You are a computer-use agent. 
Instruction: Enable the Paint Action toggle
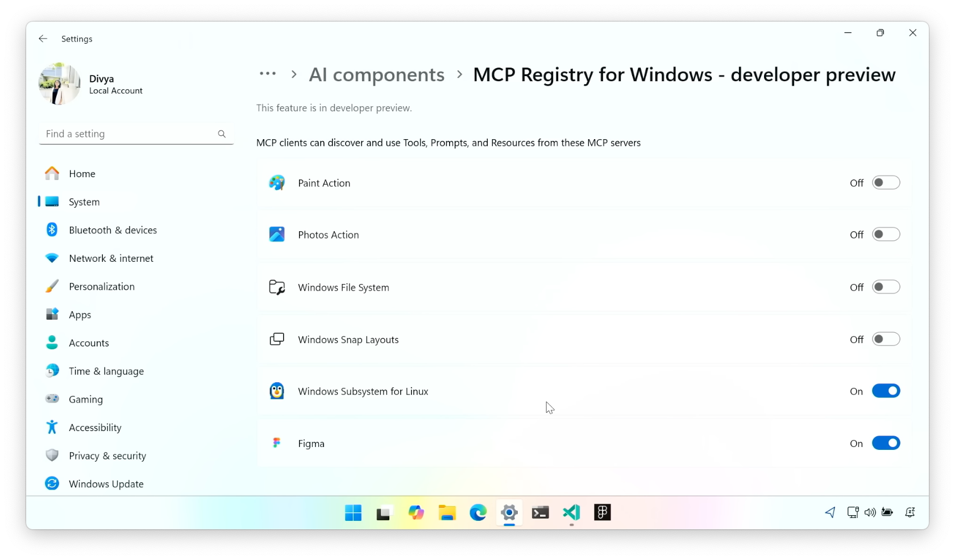point(886,183)
